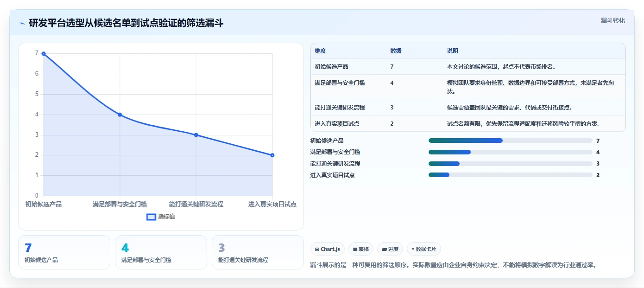Open the KPI card showing 7 初始候选产品
Image resolution: width=644 pixels, height=288 pixels.
(x=64, y=252)
